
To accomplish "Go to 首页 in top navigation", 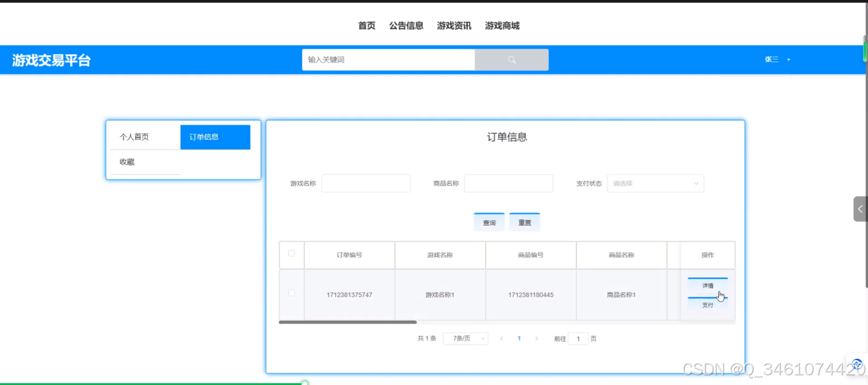I will (x=366, y=26).
